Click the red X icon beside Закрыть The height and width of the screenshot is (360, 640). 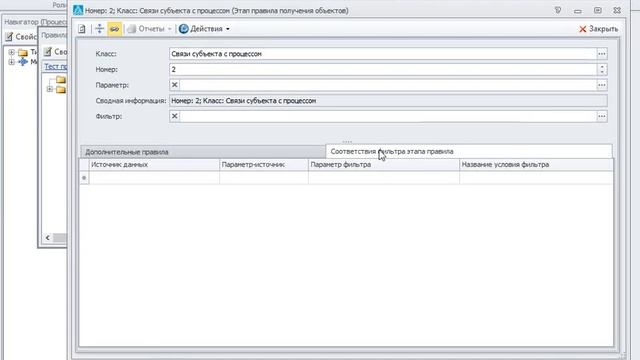pos(583,29)
